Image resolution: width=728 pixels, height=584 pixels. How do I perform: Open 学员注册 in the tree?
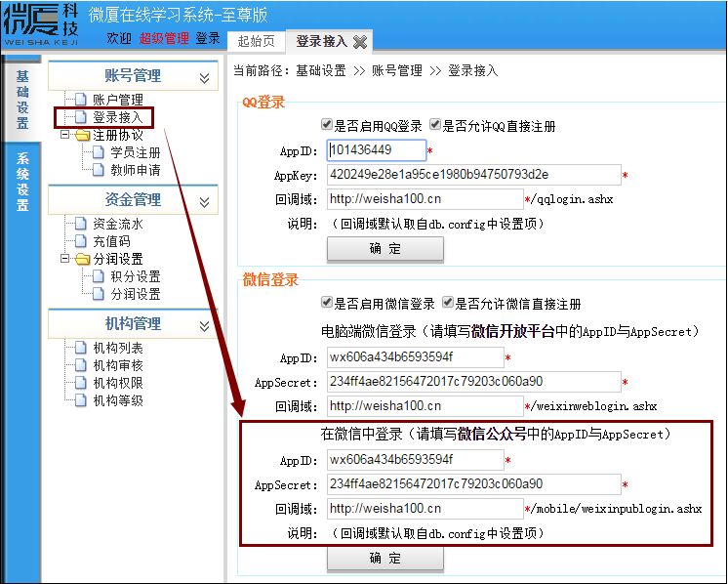tap(135, 152)
